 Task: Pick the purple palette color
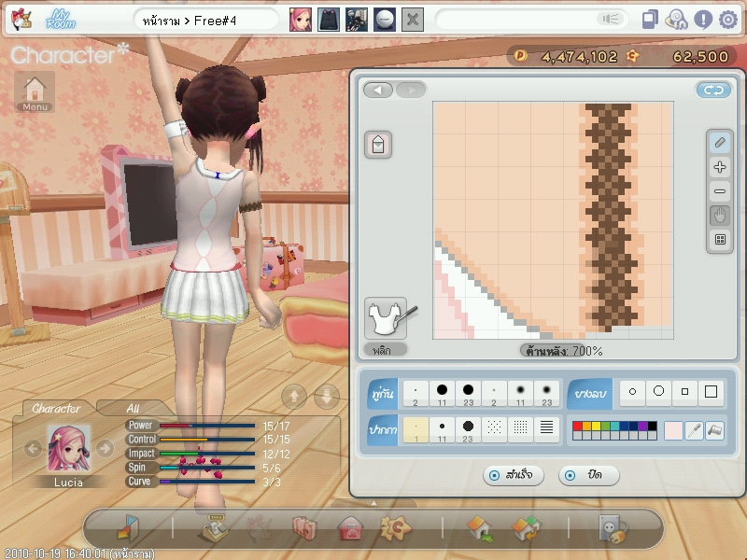642,426
